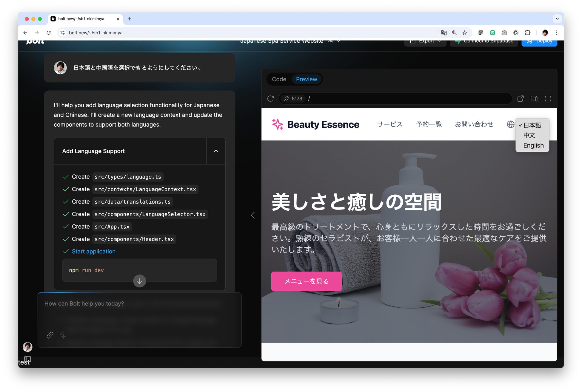Enter fullscreen preview mode

point(548,99)
